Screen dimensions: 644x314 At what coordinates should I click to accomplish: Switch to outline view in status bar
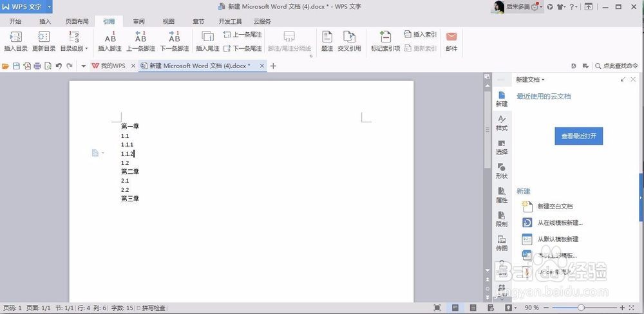[473, 308]
